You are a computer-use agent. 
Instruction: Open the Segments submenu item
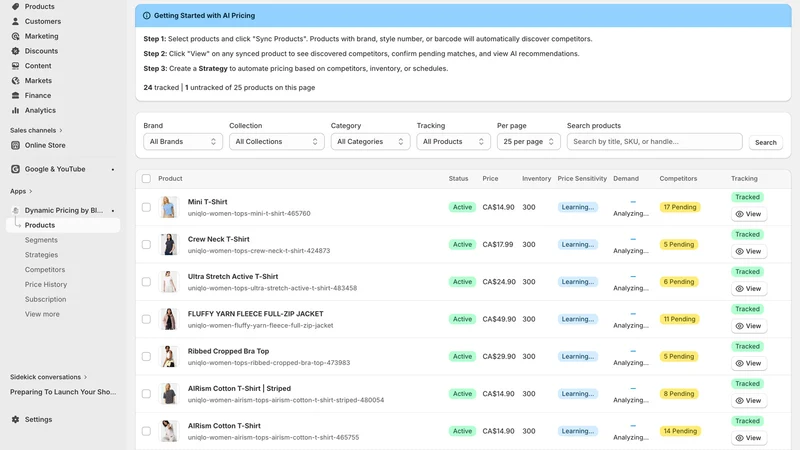pyautogui.click(x=41, y=240)
